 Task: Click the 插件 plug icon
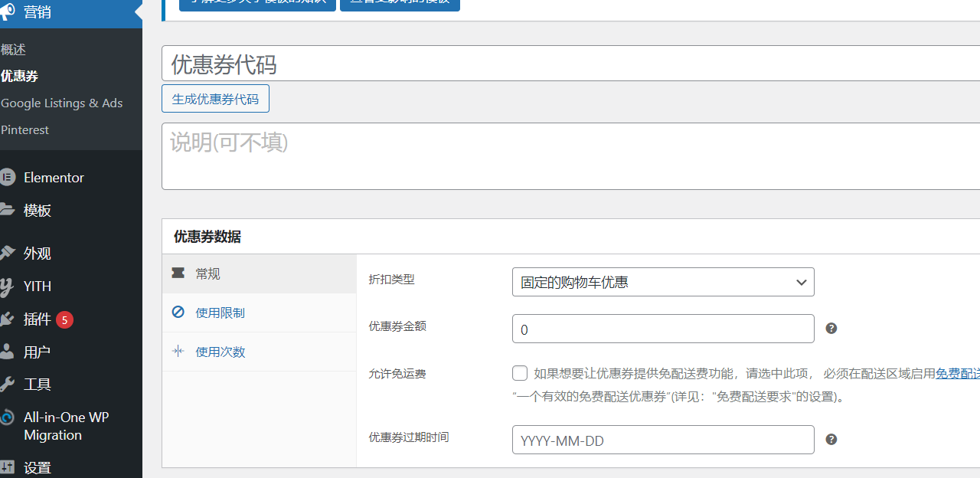[x=7, y=319]
